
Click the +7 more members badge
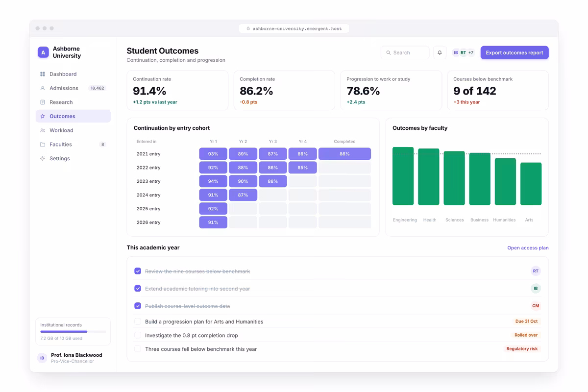(x=471, y=52)
